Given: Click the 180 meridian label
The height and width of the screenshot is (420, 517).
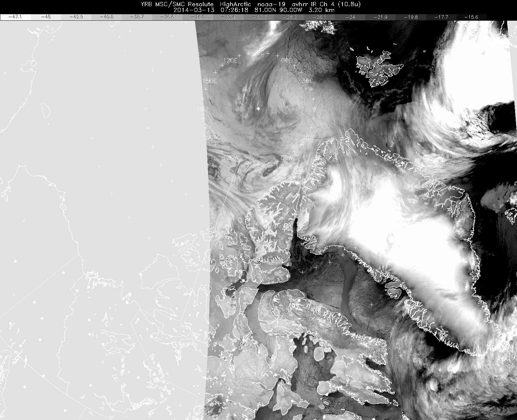Looking at the screenshot, I should click(x=202, y=109).
